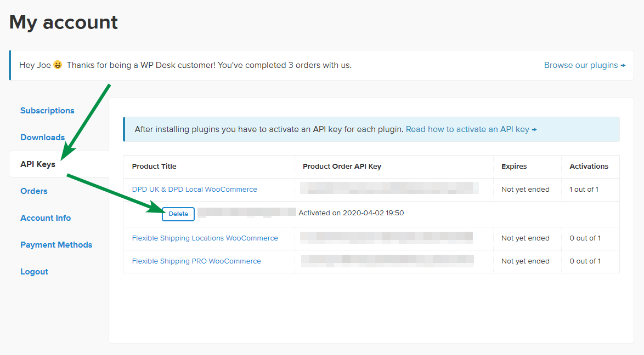This screenshot has width=644, height=355.
Task: Click the blurred API key for DPD UK
Action: [389, 189]
